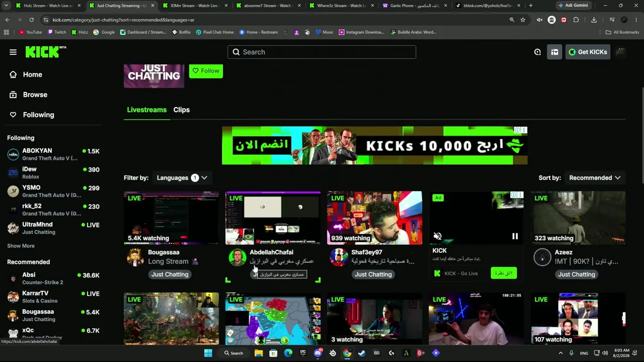Open iDew channel in Following list
644x362 pixels.
pos(53,173)
